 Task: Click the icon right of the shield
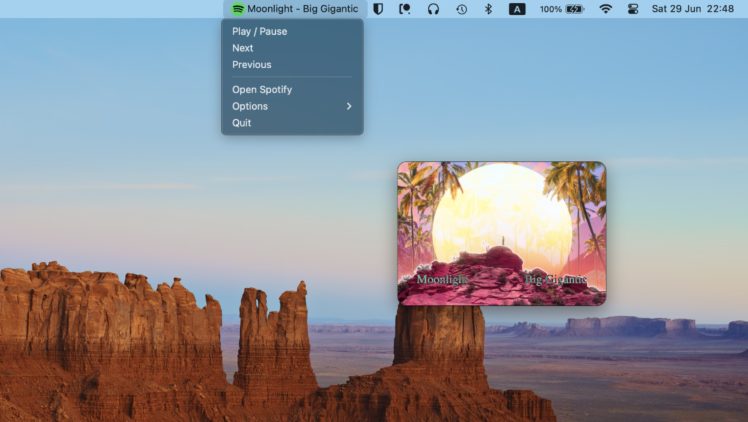point(405,9)
